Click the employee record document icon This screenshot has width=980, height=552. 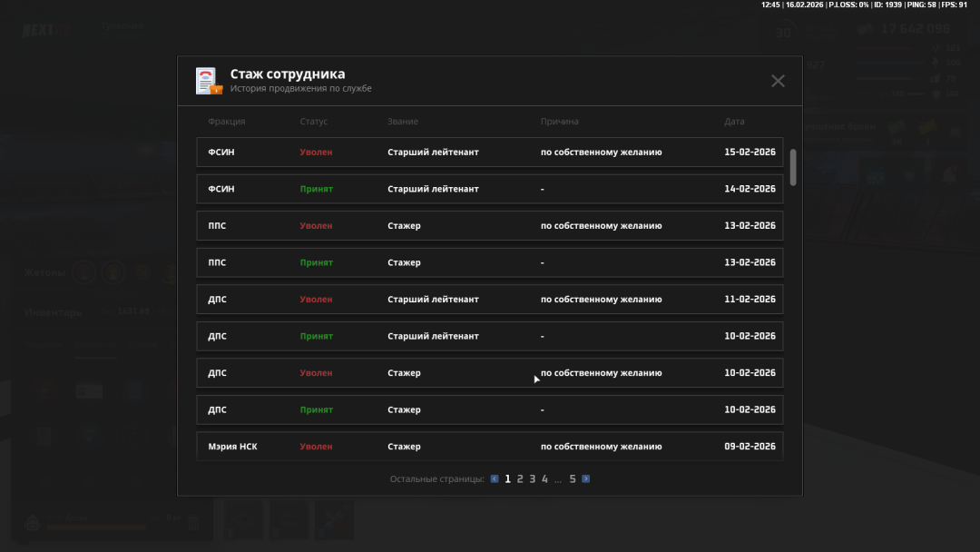208,81
